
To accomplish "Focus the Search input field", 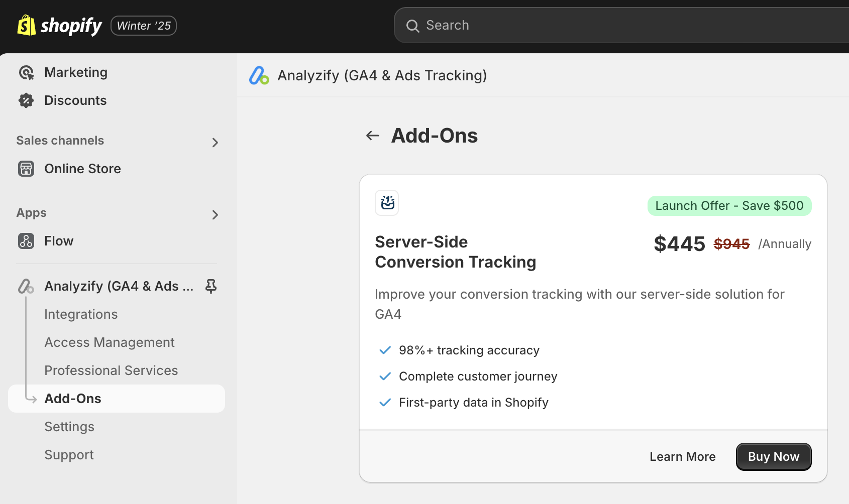I will click(621, 25).
